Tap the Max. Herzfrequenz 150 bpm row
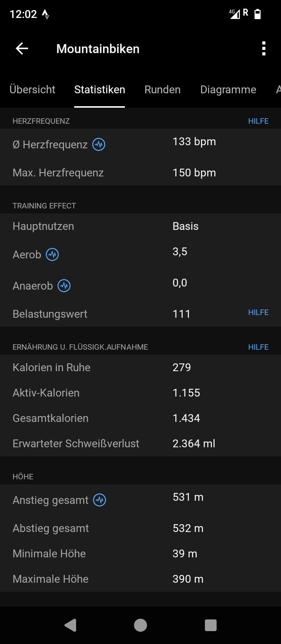 pos(140,173)
